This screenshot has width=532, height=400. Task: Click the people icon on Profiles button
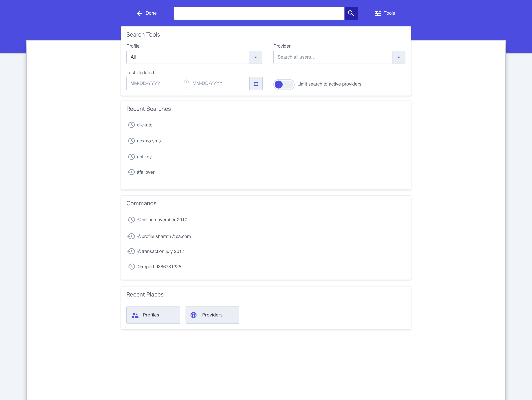[x=135, y=315]
